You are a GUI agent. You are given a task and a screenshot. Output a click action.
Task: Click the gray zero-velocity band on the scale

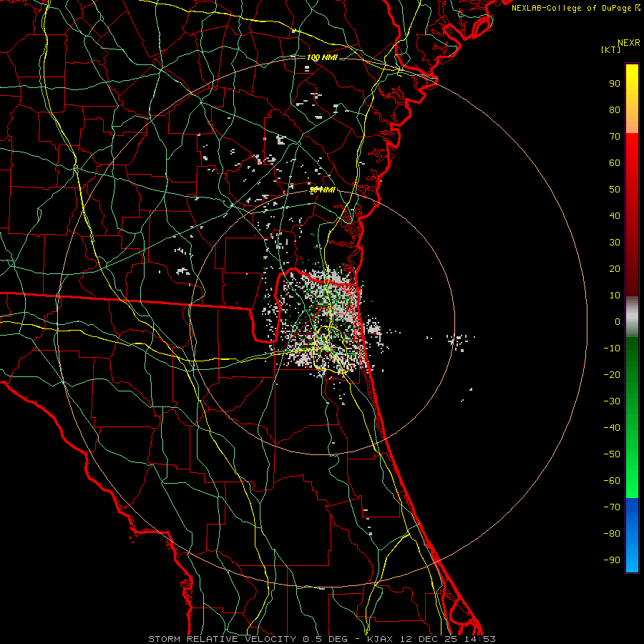[x=632, y=317]
